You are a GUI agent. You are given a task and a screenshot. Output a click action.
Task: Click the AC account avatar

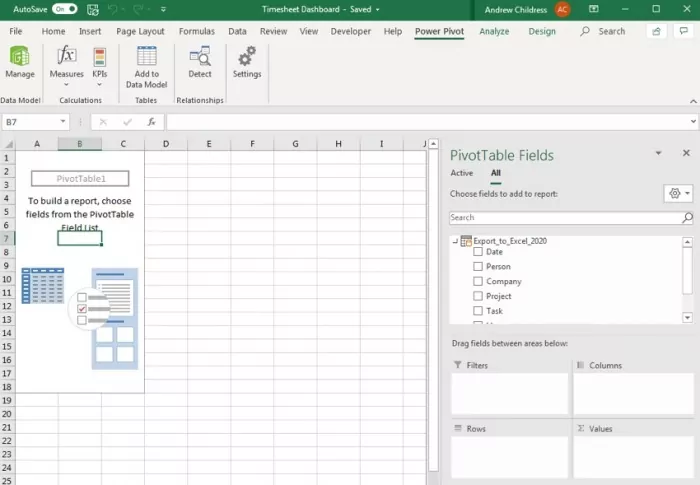point(562,9)
